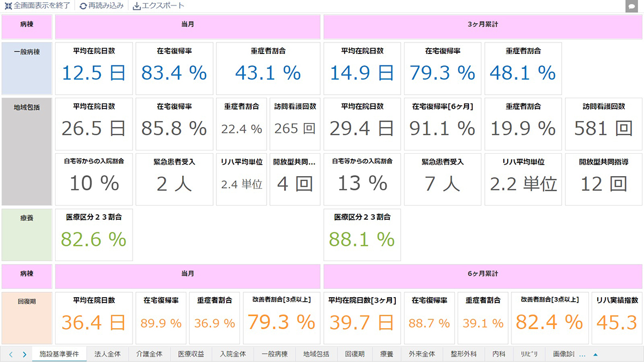Open the 介護全体 tab

point(149,354)
